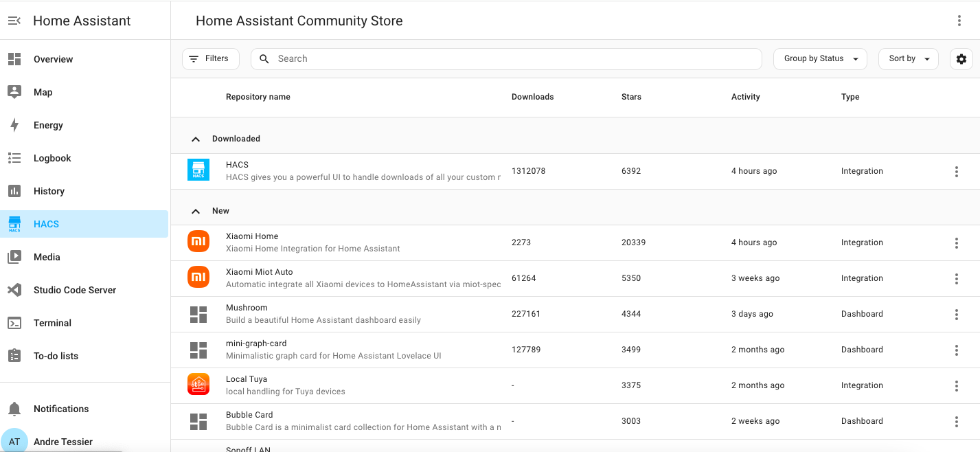This screenshot has height=452, width=980.
Task: Click the Logbook sidebar icon
Action: point(14,158)
